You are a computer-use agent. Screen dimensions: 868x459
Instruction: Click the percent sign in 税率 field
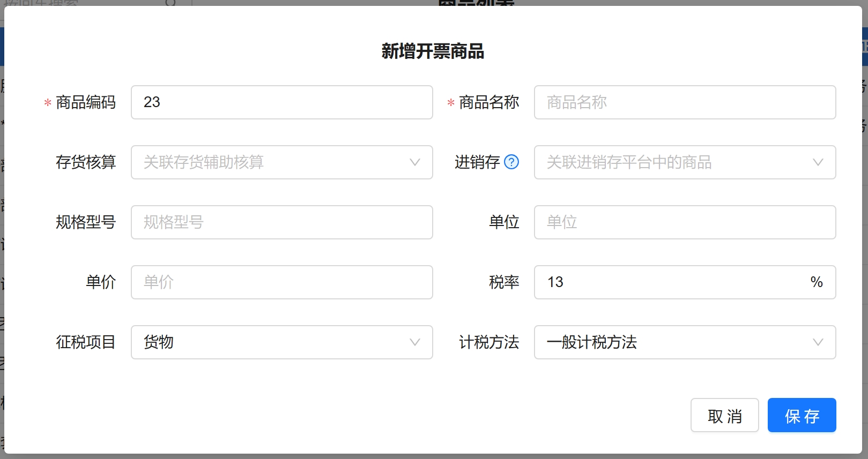click(816, 282)
